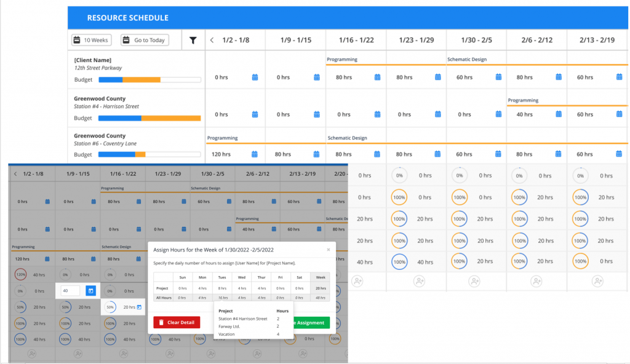
Task: Add a person under main schedule 1/16 - 1/22 column
Action: tap(357, 281)
